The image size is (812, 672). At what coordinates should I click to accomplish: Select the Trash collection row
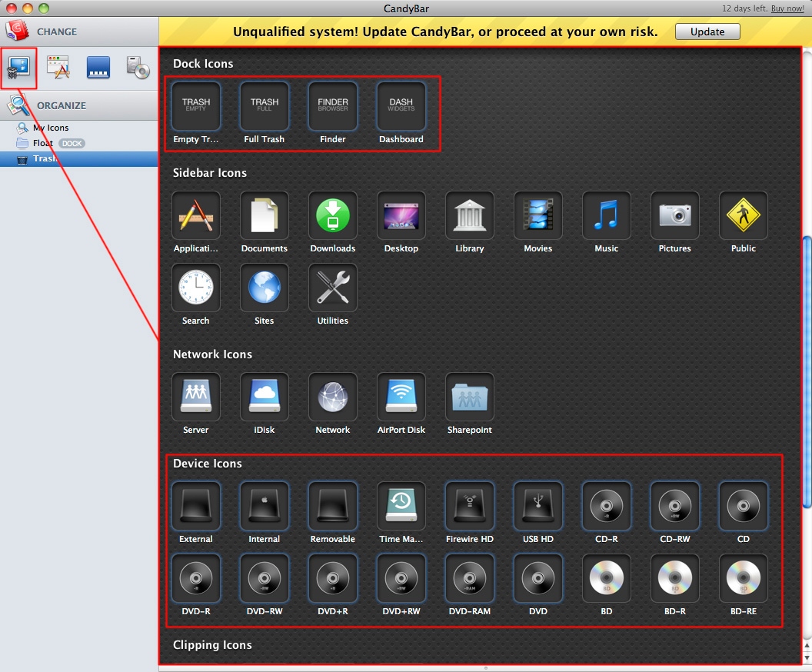(x=78, y=159)
